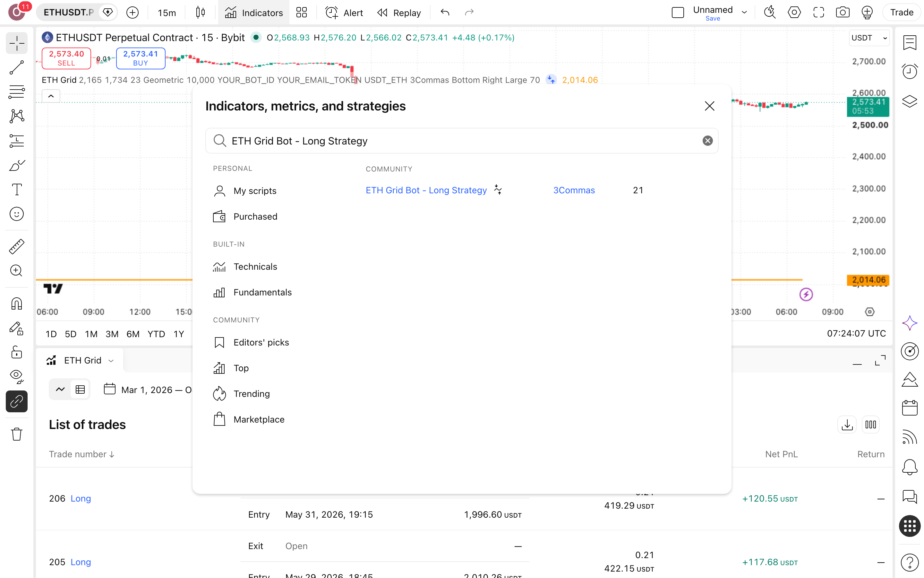Toggle magnet mode for drawings
The height and width of the screenshot is (578, 924).
click(x=16, y=304)
